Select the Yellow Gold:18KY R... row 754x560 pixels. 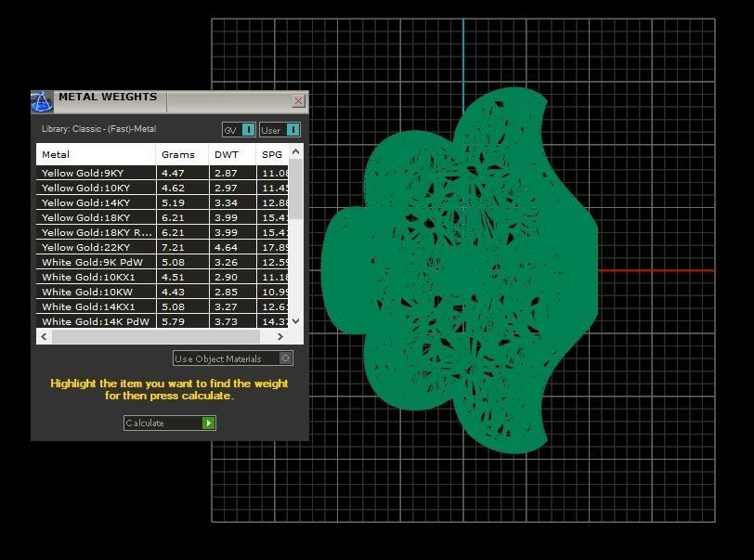point(162,232)
